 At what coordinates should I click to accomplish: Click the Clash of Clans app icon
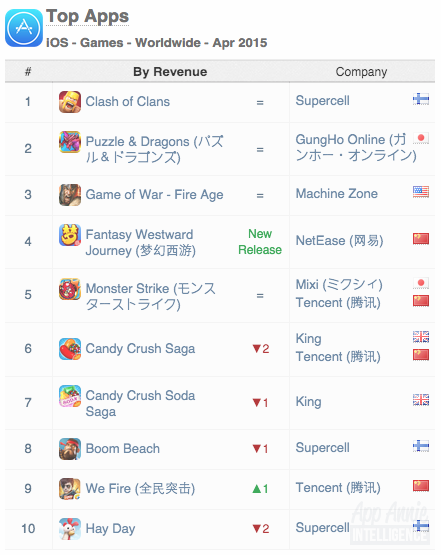70,102
